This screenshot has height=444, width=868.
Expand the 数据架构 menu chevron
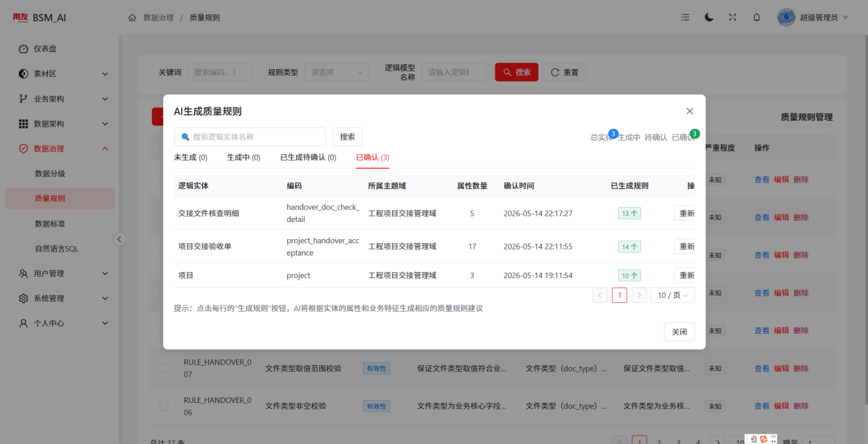click(x=105, y=123)
